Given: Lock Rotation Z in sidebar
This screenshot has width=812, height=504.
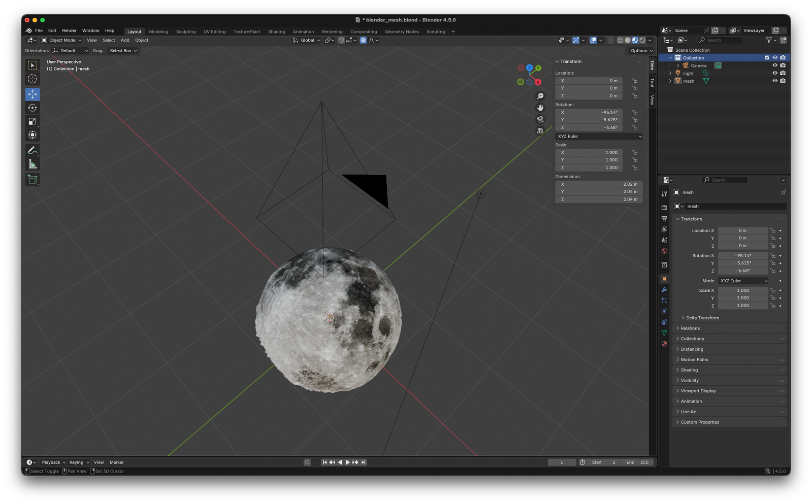Looking at the screenshot, I should point(635,127).
